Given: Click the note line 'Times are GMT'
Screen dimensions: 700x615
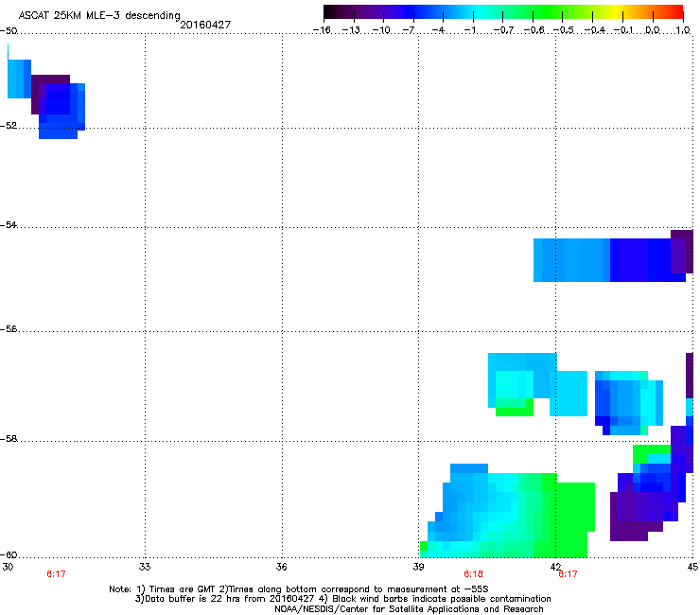Looking at the screenshot, I should coord(299,589).
